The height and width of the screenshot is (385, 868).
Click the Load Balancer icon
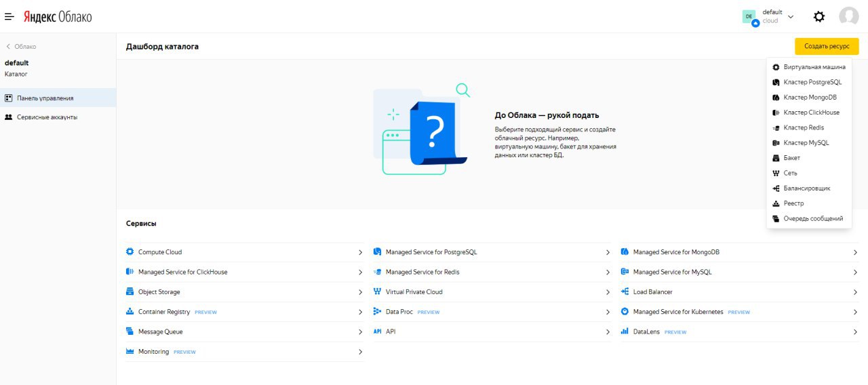coord(625,292)
